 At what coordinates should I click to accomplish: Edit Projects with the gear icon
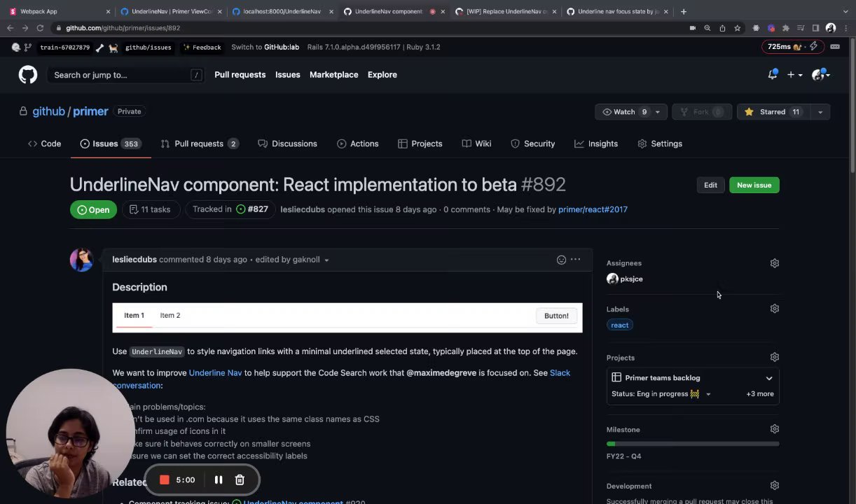pos(774,357)
